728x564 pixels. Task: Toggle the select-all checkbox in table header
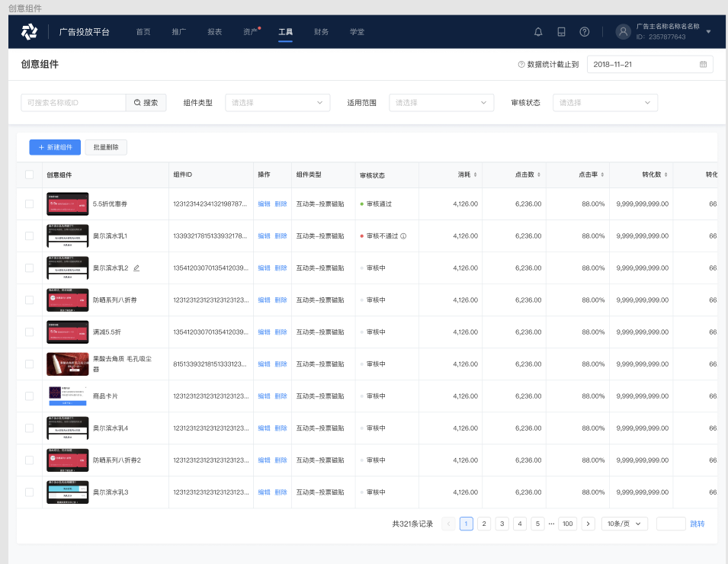pos(29,175)
